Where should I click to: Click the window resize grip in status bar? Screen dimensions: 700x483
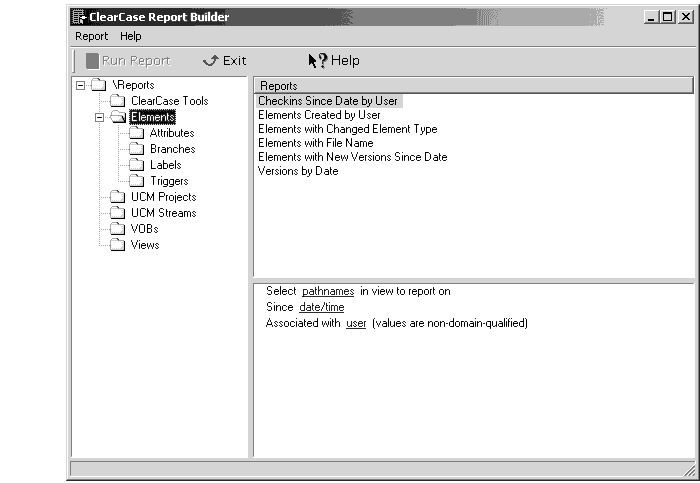point(689,470)
